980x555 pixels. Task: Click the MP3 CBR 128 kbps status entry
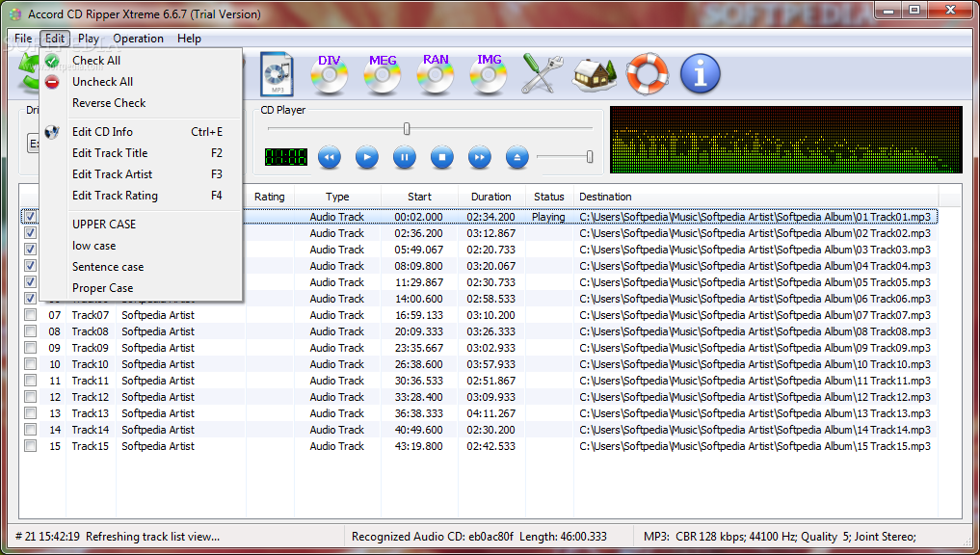tap(780, 537)
